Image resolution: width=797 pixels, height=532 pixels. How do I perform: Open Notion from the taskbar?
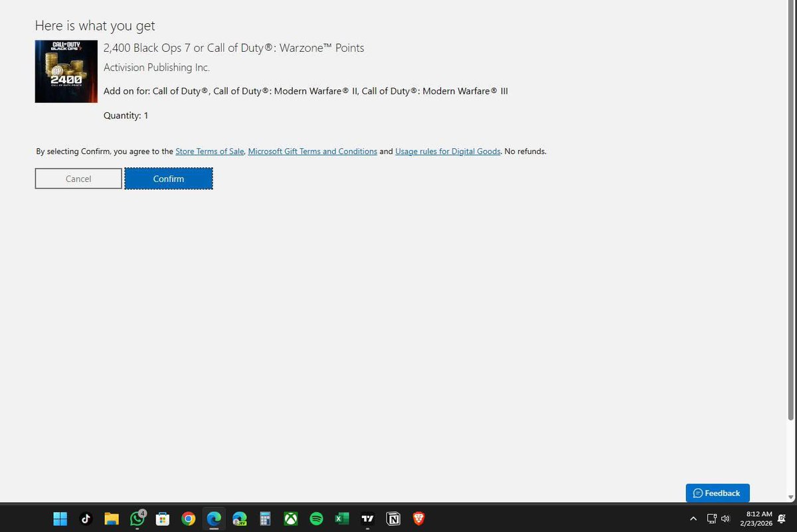(x=393, y=519)
